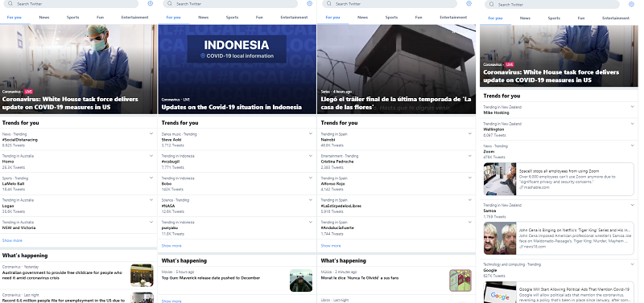Open settings gear above the Australia trends panel
This screenshot has height=303, width=644.
(x=150, y=4)
